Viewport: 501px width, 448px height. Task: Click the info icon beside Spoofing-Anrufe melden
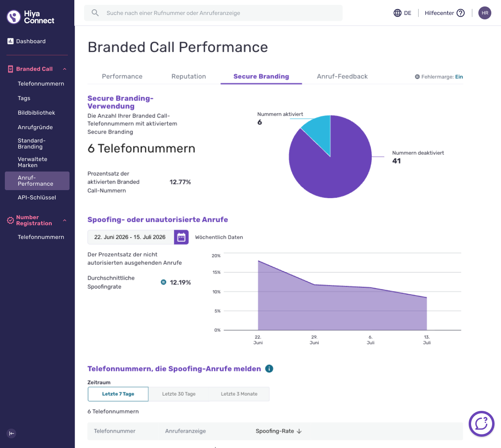click(x=269, y=368)
